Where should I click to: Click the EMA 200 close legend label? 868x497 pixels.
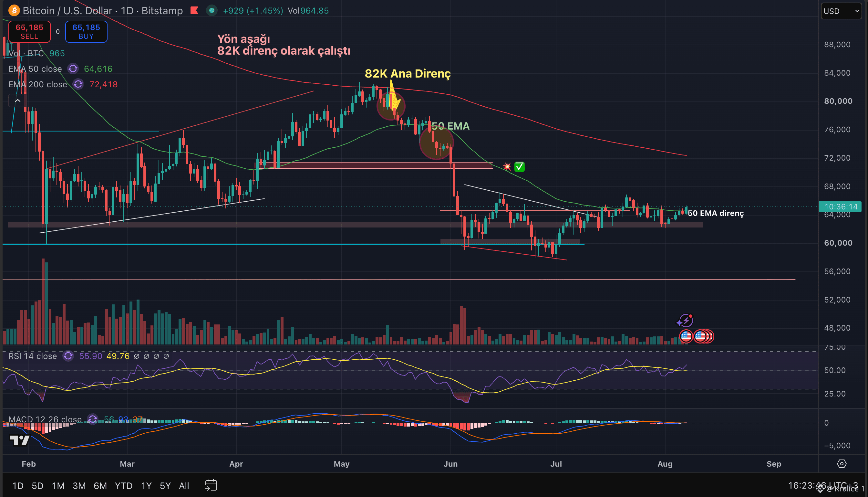pyautogui.click(x=38, y=84)
